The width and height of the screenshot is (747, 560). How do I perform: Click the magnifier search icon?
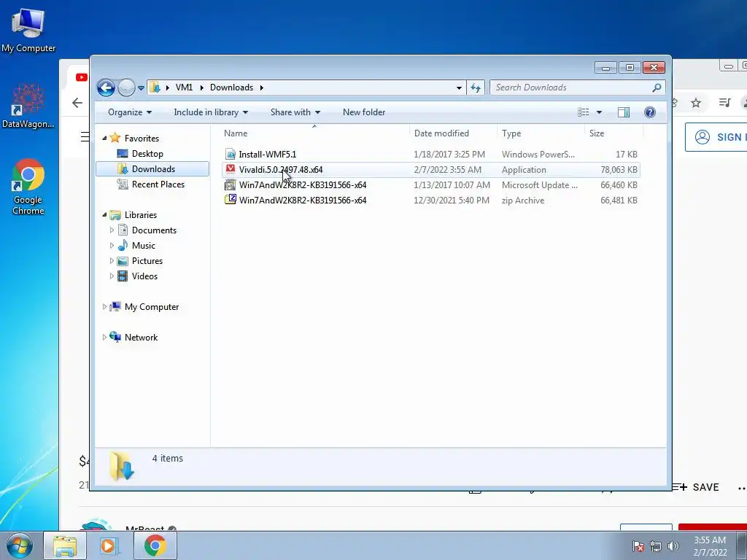tap(657, 87)
